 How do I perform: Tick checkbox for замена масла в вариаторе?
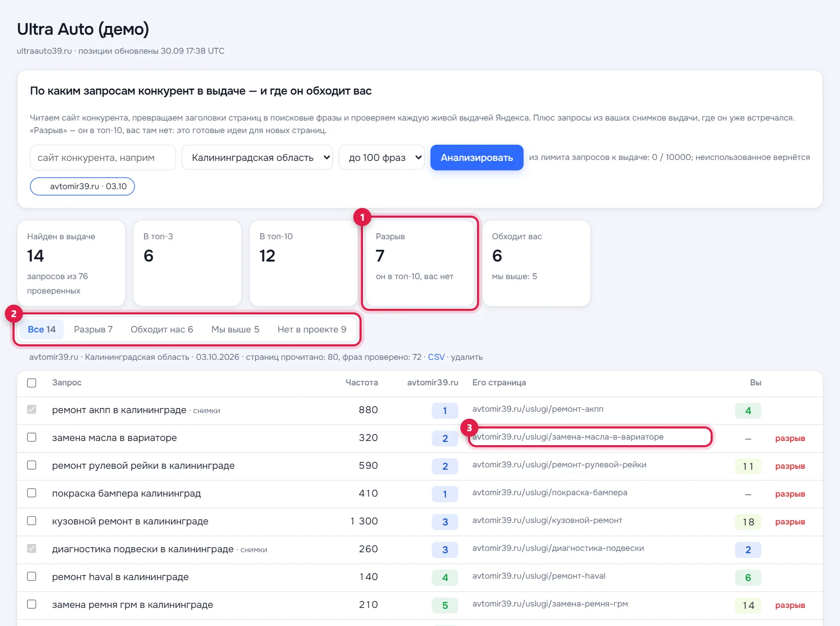[x=32, y=437]
